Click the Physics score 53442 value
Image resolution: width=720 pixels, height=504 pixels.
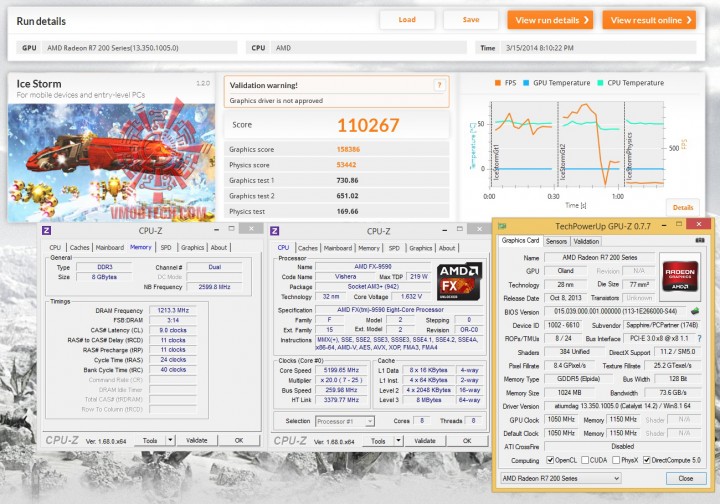(346, 165)
